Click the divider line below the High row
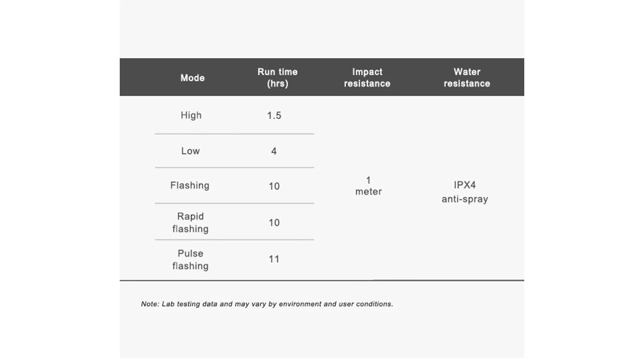Screen dimensions: 644x358 [234, 134]
